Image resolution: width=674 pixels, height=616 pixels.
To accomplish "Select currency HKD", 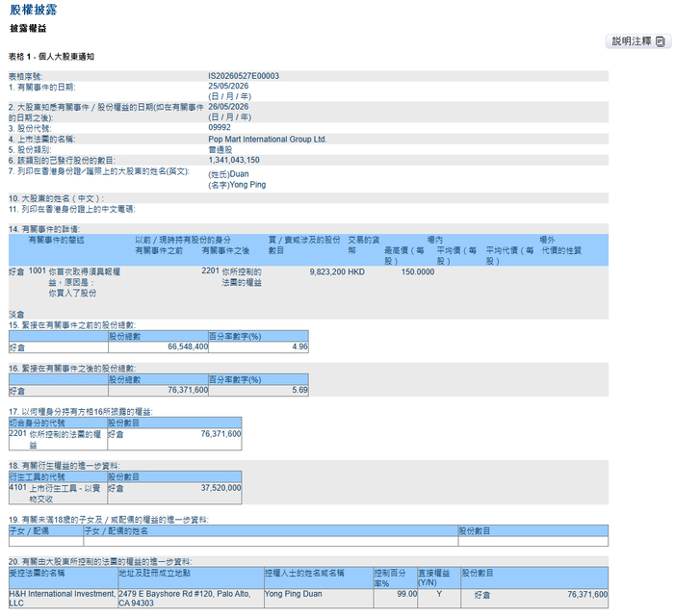I will click(x=356, y=272).
